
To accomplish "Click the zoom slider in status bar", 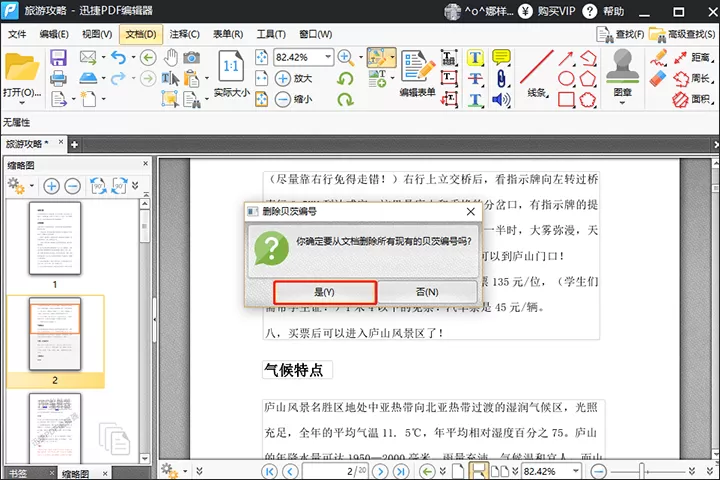I will pyautogui.click(x=642, y=471).
